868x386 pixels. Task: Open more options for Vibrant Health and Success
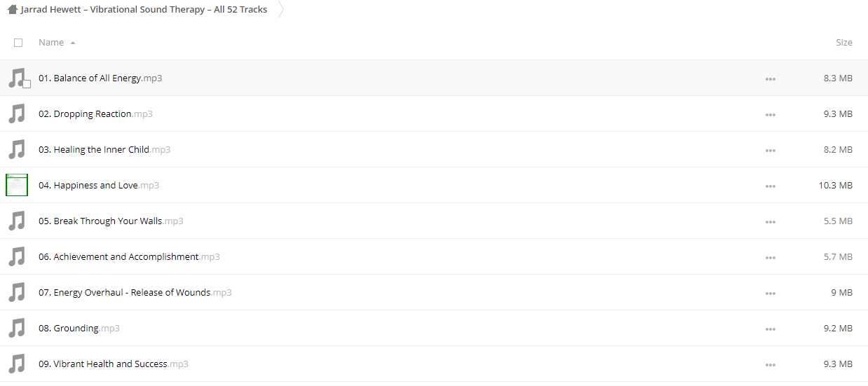(x=771, y=365)
